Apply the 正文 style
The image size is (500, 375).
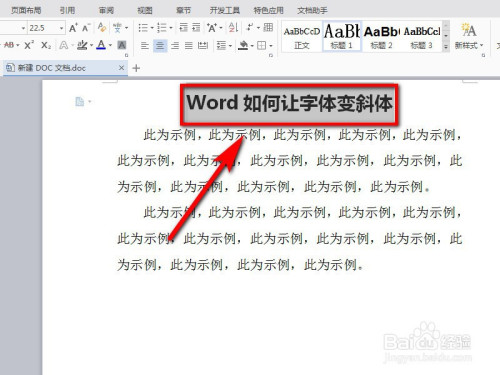(302, 37)
